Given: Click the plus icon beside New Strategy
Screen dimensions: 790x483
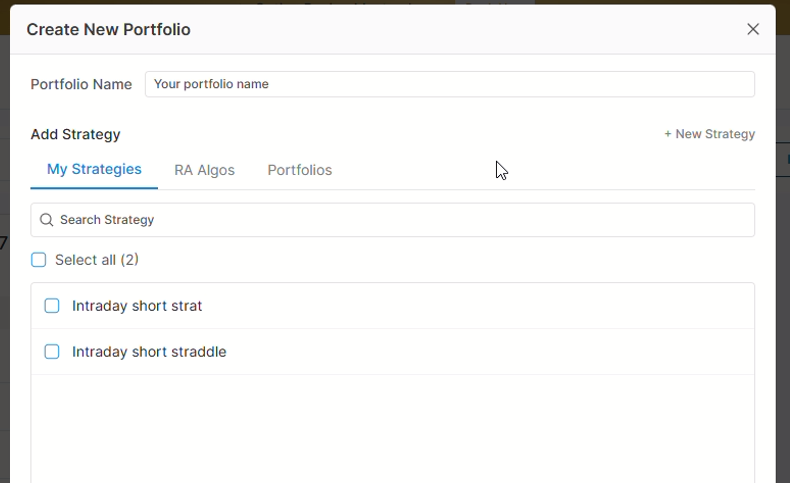Looking at the screenshot, I should pos(668,134).
